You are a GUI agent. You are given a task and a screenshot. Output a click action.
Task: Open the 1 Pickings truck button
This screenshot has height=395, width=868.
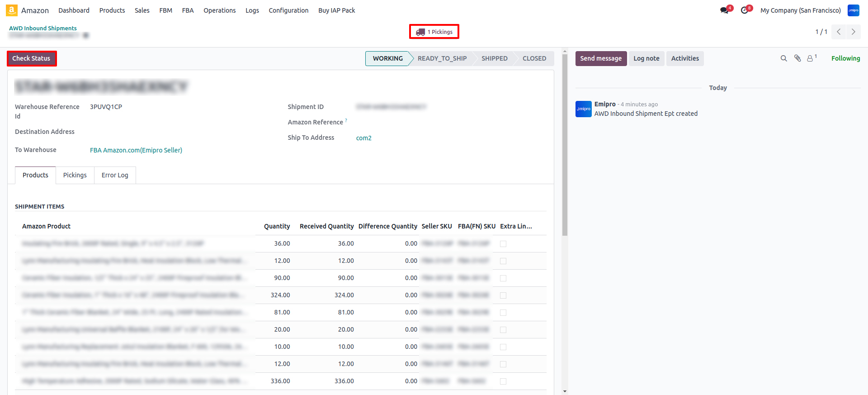434,32
